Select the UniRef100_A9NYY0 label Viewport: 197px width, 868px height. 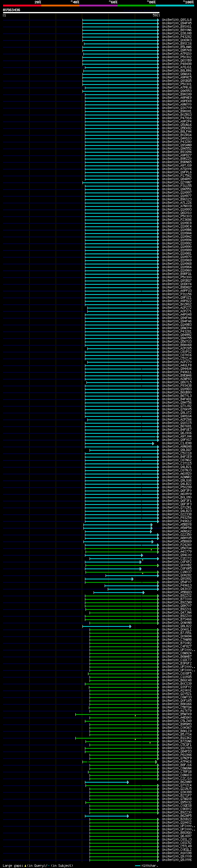(x=177, y=104)
